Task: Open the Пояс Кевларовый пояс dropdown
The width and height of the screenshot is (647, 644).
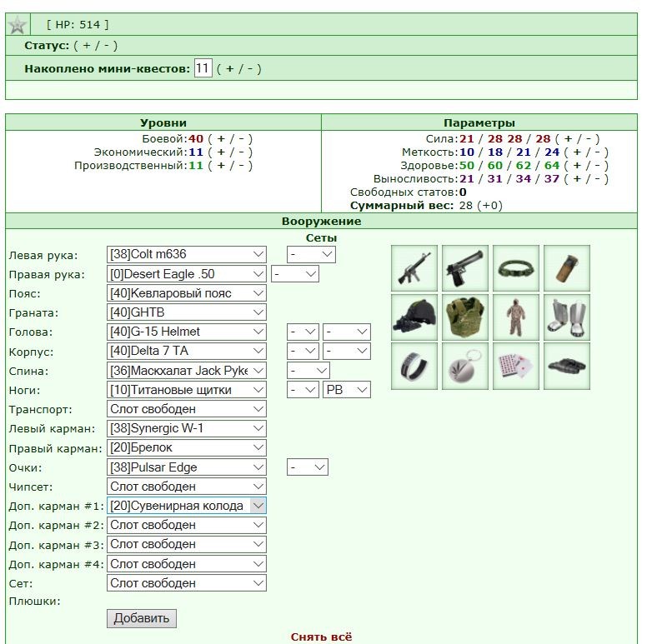Action: (x=187, y=293)
